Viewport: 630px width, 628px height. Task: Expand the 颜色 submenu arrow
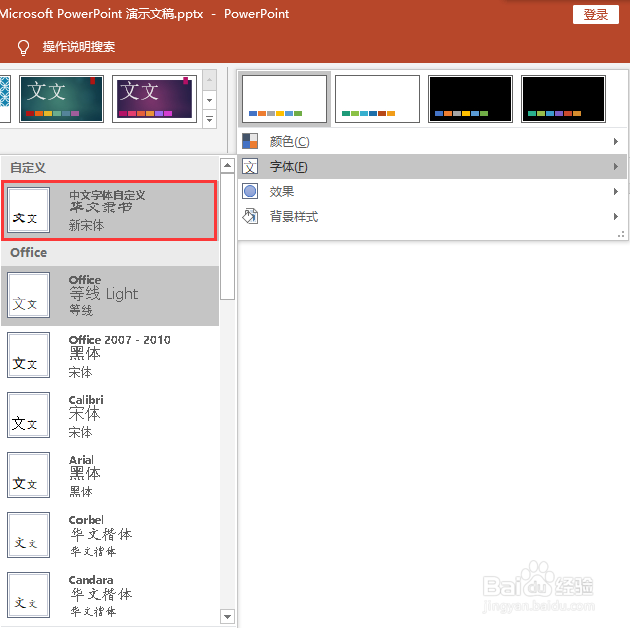616,141
